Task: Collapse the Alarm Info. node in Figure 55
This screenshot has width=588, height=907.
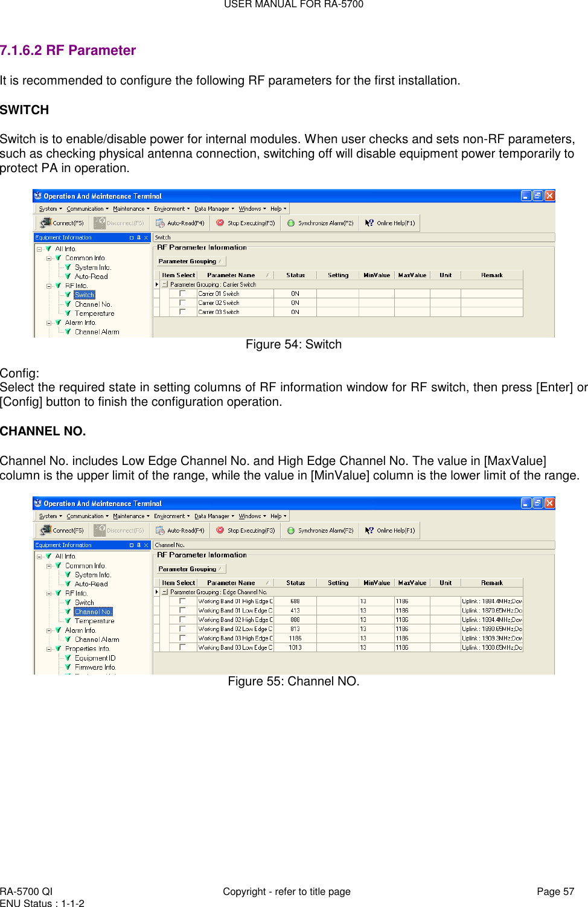Action: 49,630
